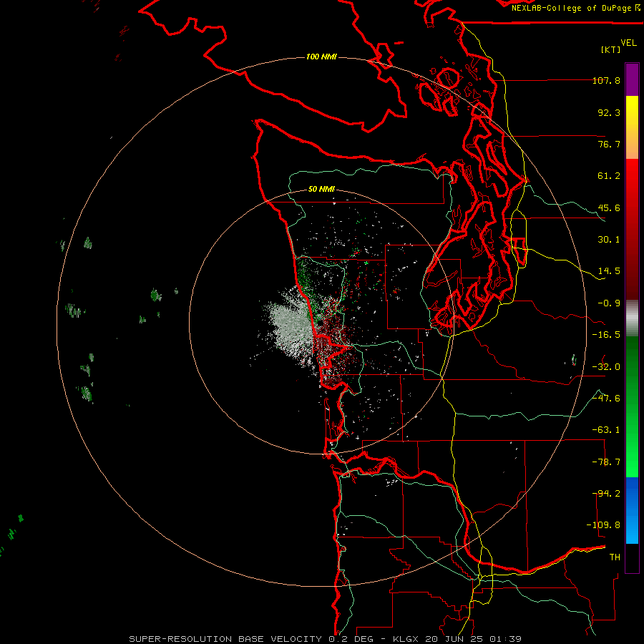This screenshot has height=644, width=644.
Task: Click the 100 NMI range ring label
Action: [321, 57]
